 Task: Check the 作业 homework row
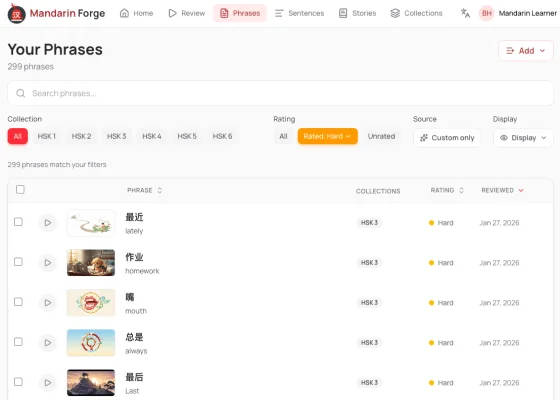(x=18, y=262)
